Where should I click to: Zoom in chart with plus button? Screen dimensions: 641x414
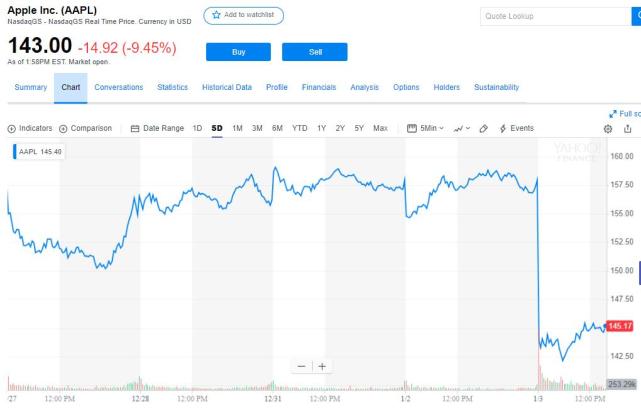(x=322, y=366)
